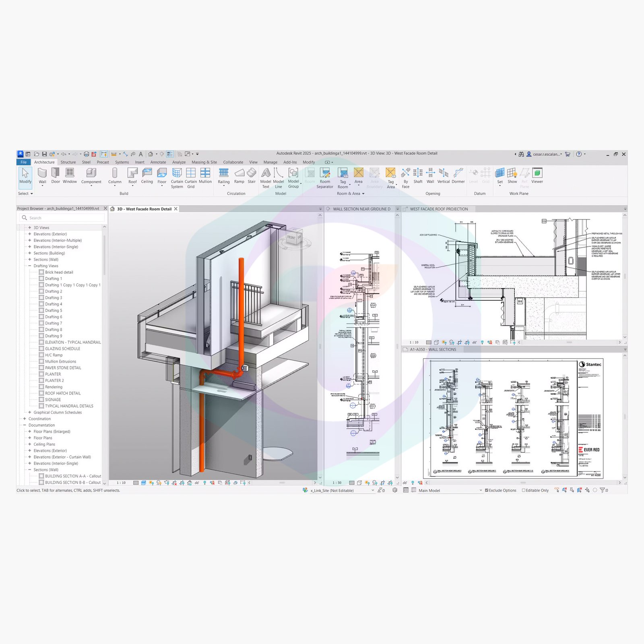This screenshot has width=644, height=644.
Task: Select the Shaft opening tool
Action: (418, 176)
